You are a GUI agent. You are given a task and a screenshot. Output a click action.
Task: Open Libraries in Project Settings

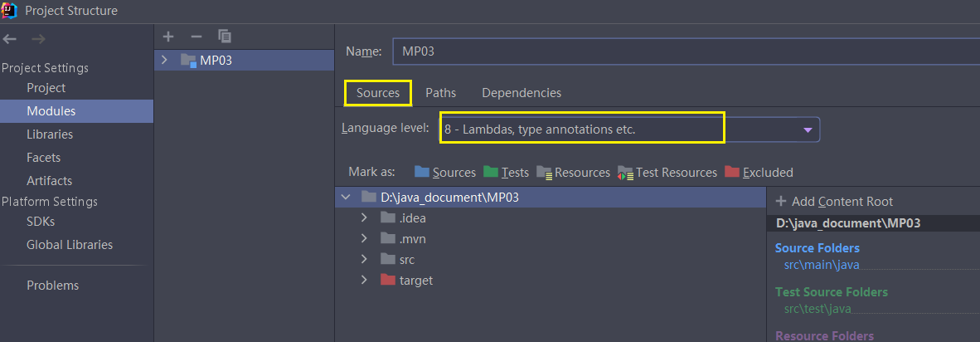50,134
